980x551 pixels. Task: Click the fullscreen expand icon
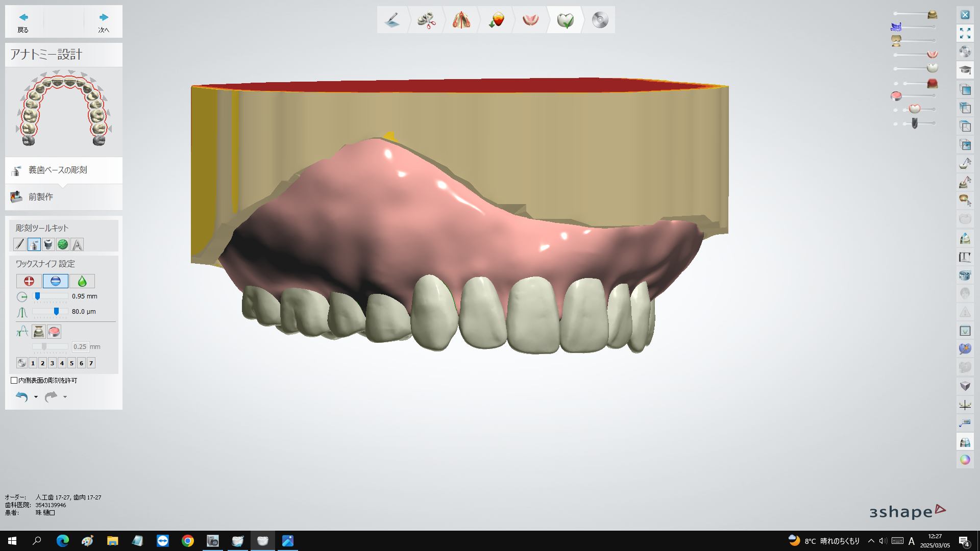pyautogui.click(x=965, y=34)
